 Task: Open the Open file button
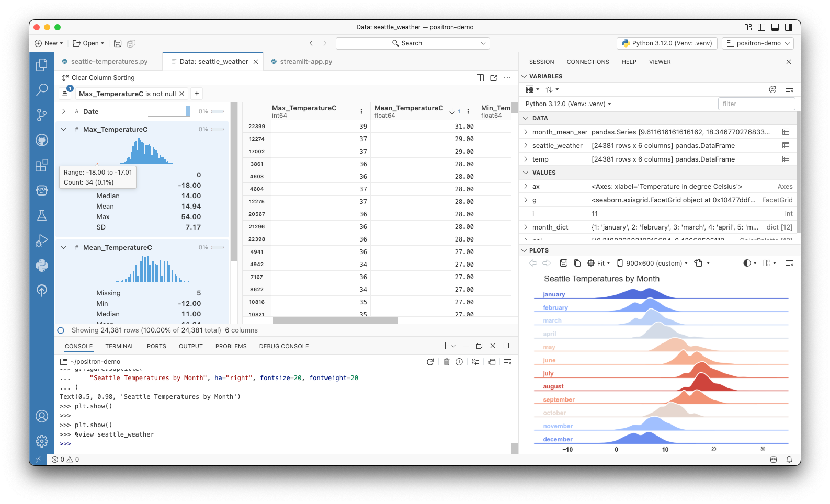[x=88, y=43]
